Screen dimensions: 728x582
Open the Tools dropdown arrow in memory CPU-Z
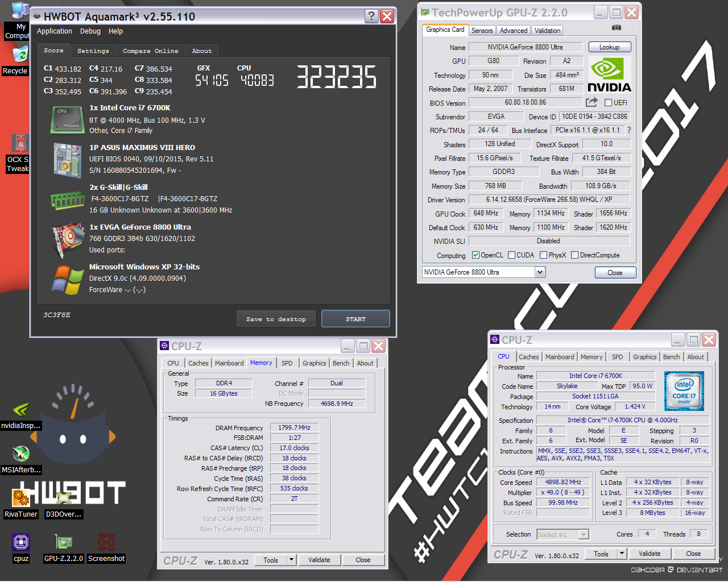291,560
